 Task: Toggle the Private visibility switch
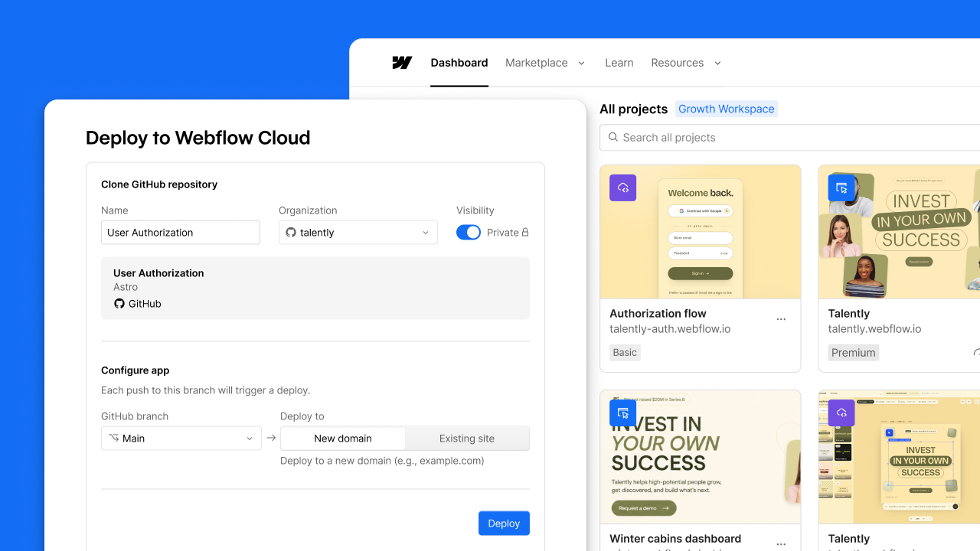(x=469, y=233)
